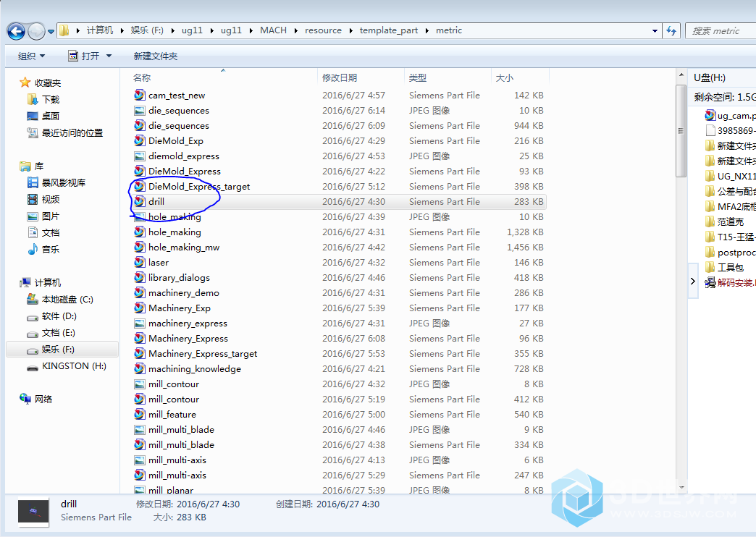Click the mill_feature part file icon
The height and width of the screenshot is (537, 756).
(x=139, y=415)
